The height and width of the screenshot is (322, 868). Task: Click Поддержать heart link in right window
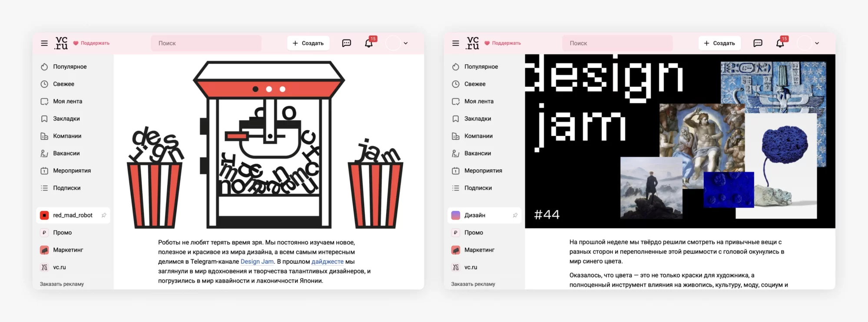pyautogui.click(x=503, y=43)
